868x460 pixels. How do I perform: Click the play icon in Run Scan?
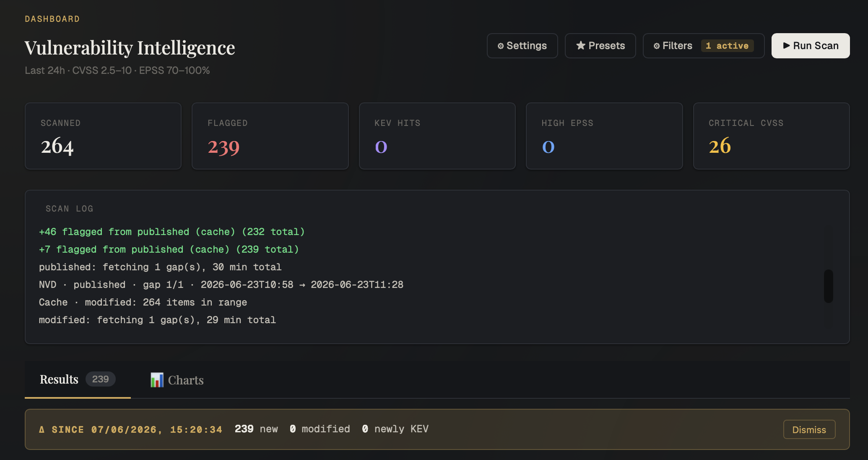pos(786,45)
